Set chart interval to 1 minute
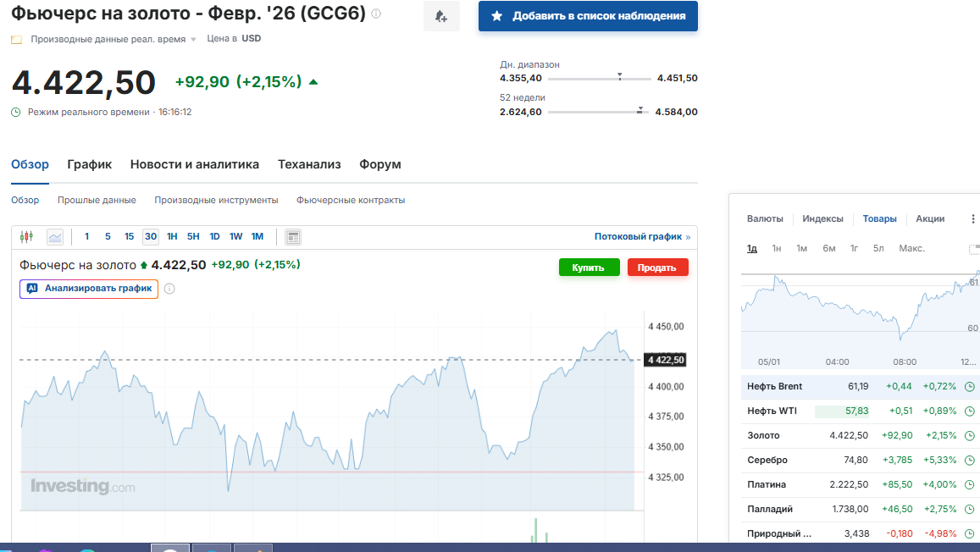The image size is (980, 552). [x=87, y=237]
